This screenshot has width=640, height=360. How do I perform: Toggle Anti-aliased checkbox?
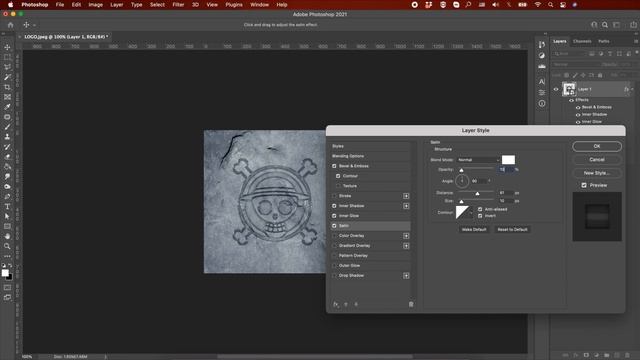[x=480, y=209]
